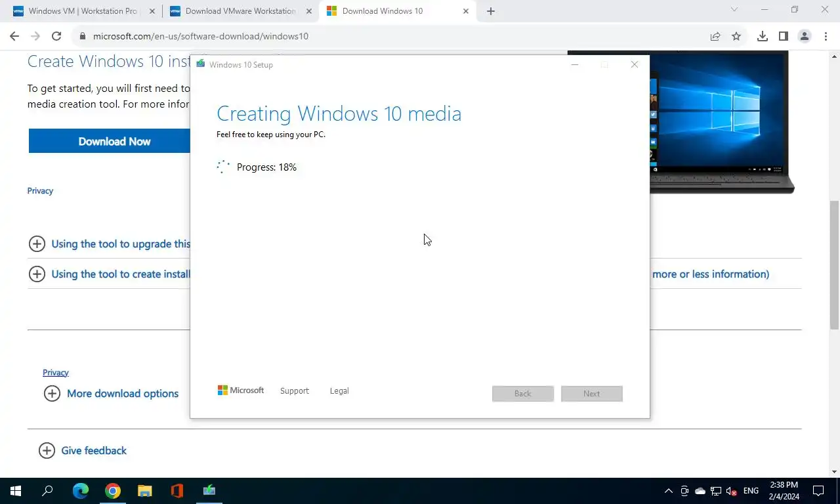Click the page vertical scrollbar thumb
This screenshot has height=504, width=840.
[x=834, y=264]
